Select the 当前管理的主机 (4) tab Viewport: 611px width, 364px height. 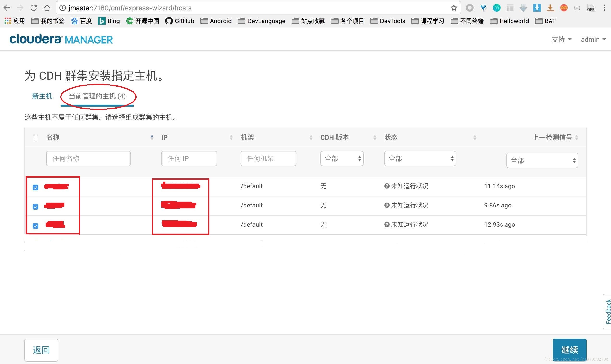[x=97, y=96]
